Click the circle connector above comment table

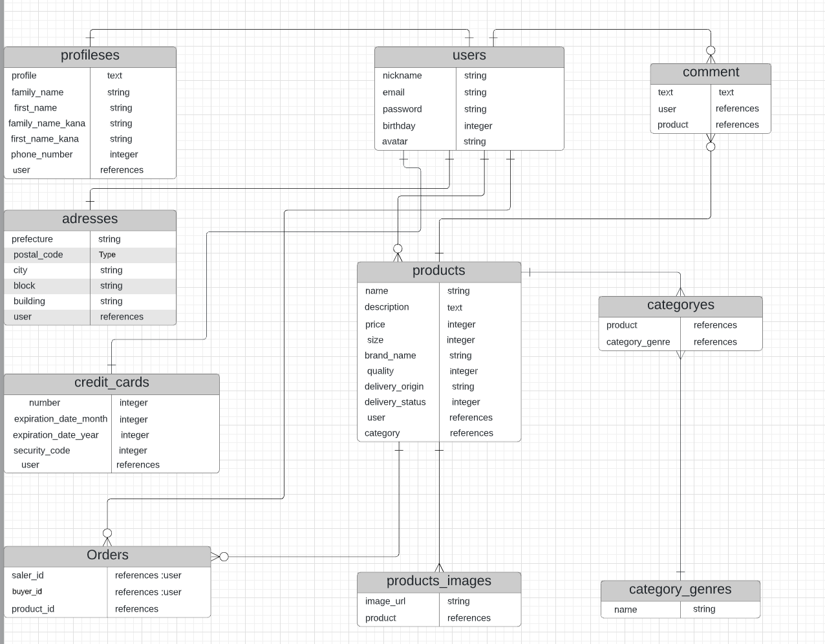tap(711, 50)
